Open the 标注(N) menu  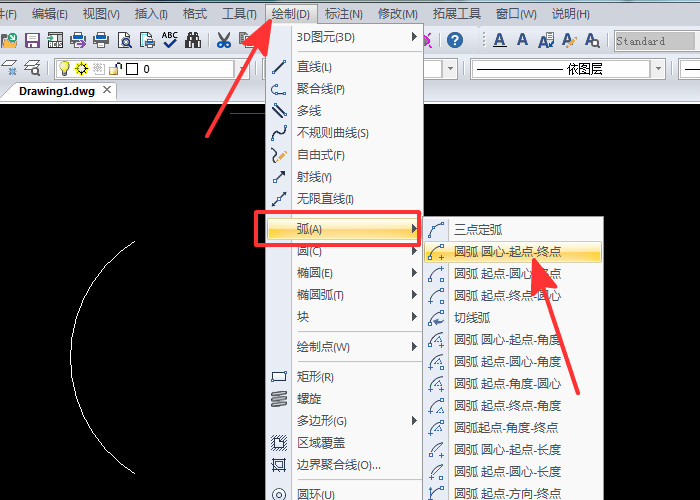[x=343, y=14]
